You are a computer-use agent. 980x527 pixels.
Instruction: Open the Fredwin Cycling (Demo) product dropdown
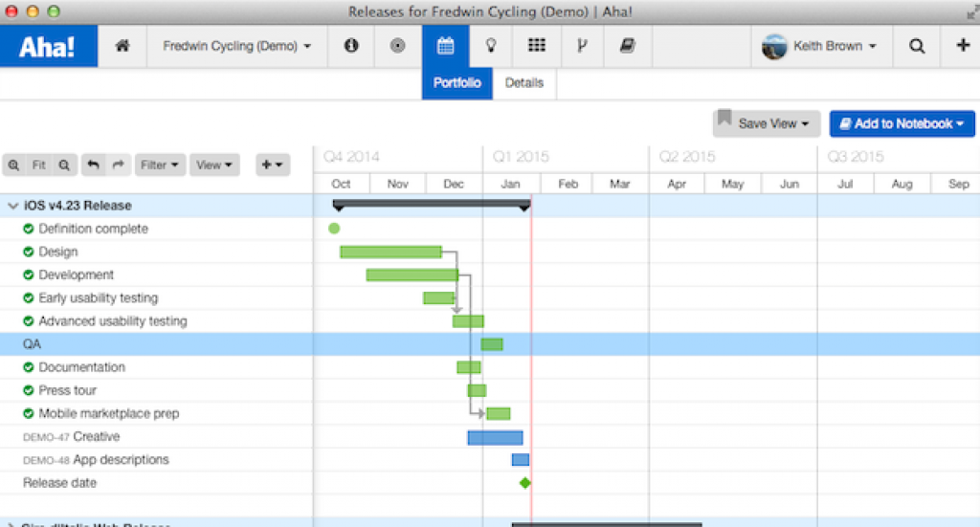point(236,46)
